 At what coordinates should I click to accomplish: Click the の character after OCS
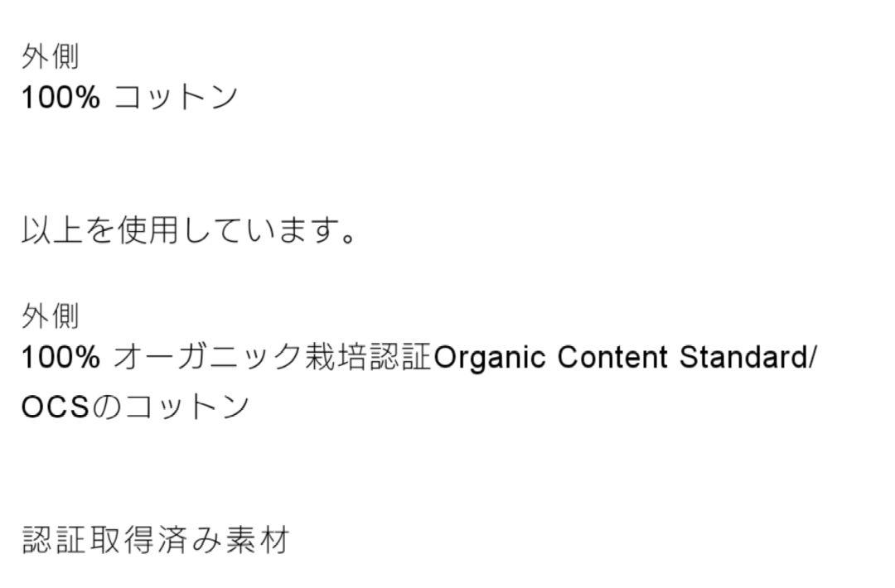click(107, 407)
